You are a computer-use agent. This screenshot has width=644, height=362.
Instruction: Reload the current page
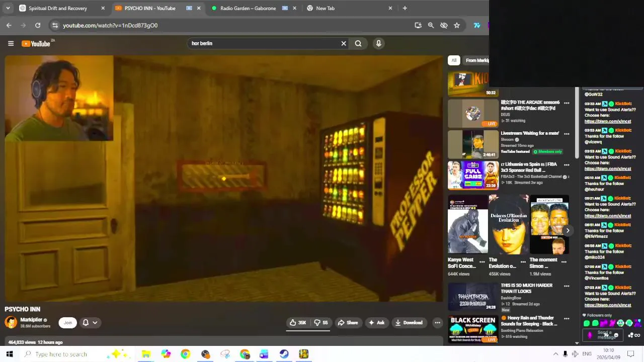(x=38, y=25)
